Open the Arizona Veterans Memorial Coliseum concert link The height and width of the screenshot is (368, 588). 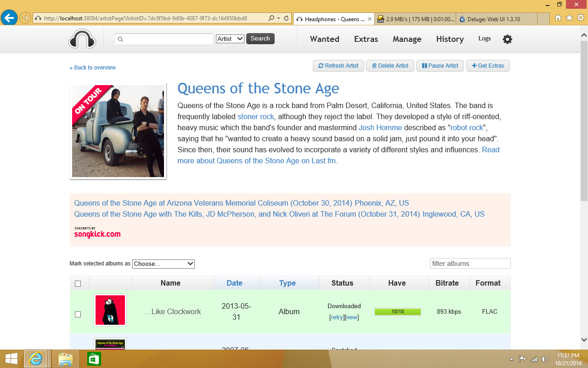point(242,203)
